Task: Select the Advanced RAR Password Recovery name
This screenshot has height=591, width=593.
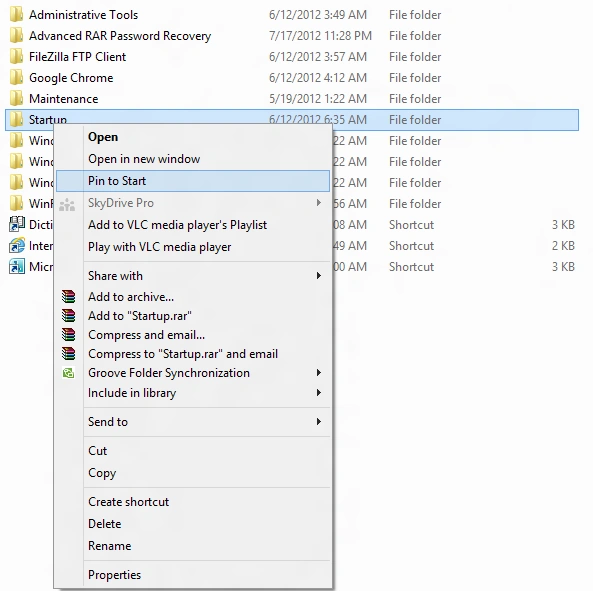Action: (120, 36)
